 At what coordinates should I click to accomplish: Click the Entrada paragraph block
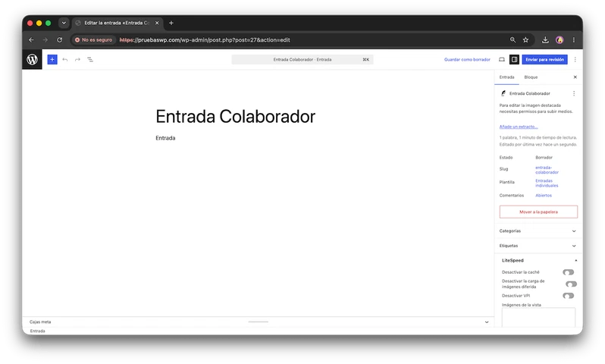165,138
